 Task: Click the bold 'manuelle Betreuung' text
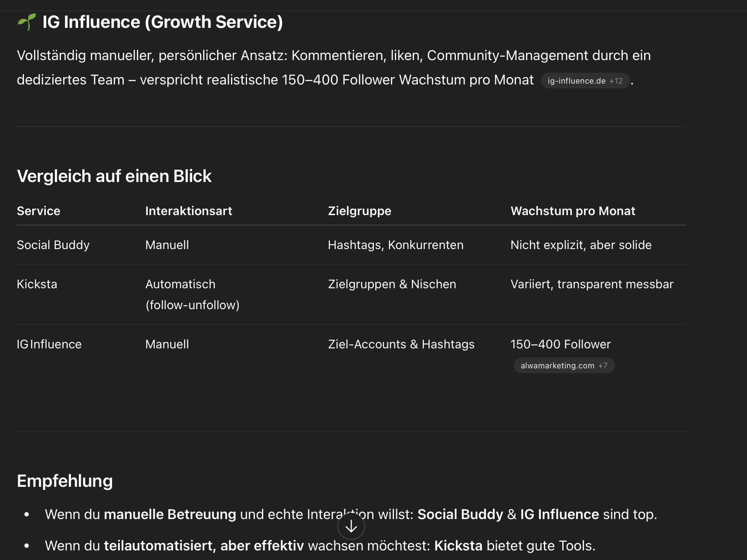coord(170,514)
